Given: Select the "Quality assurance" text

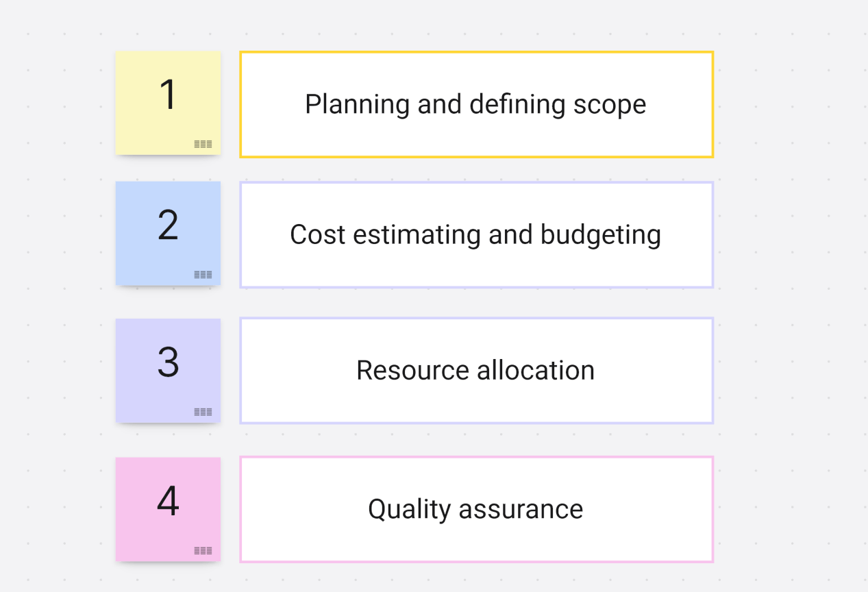Looking at the screenshot, I should click(x=475, y=509).
